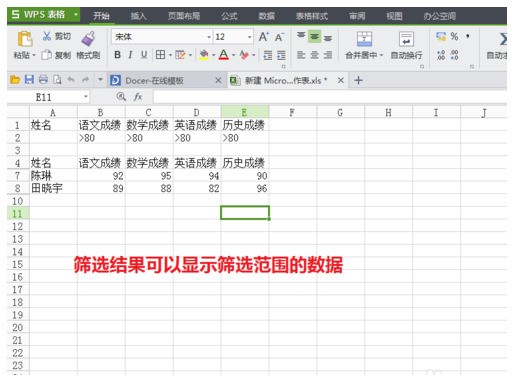
Task: Open the 数据 ribbon tab
Action: [267, 16]
